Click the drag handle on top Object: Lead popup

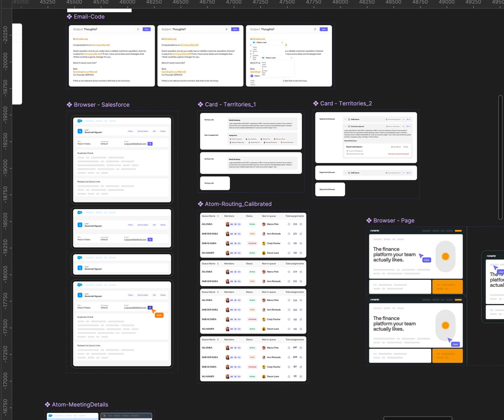[282, 43]
